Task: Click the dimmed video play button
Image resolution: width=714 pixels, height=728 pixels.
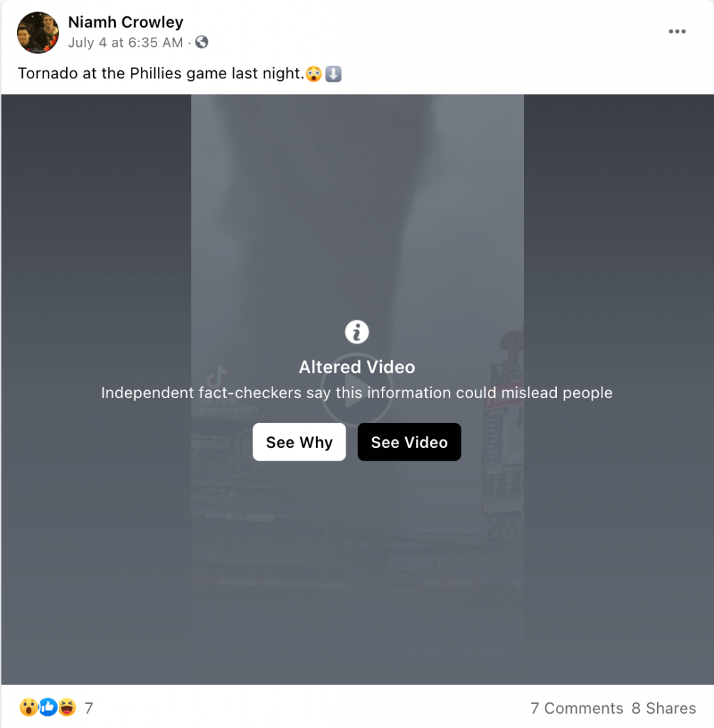Action: tap(357, 389)
